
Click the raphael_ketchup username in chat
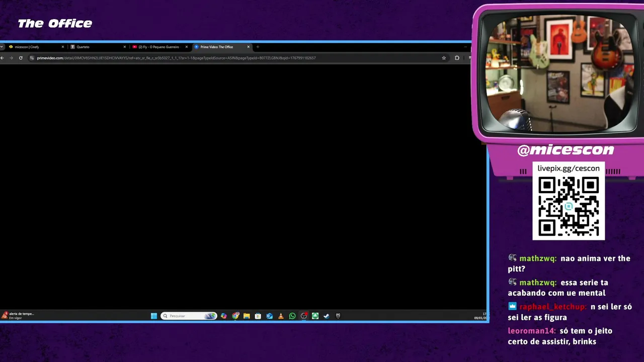[x=553, y=307]
